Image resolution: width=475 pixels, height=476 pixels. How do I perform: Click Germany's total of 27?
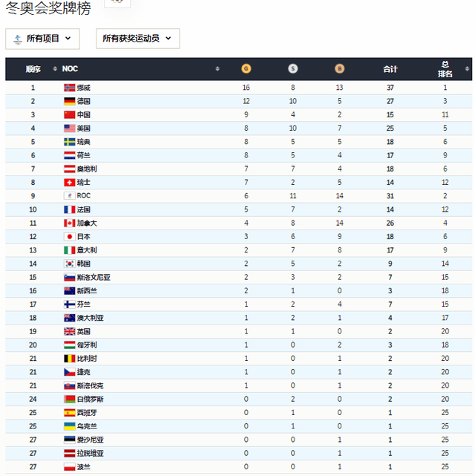[x=390, y=101]
